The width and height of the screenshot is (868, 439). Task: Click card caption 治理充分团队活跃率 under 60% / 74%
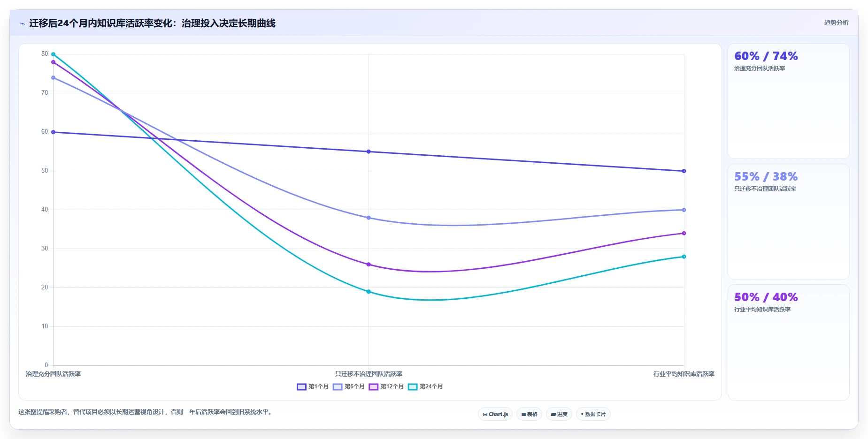pos(760,68)
